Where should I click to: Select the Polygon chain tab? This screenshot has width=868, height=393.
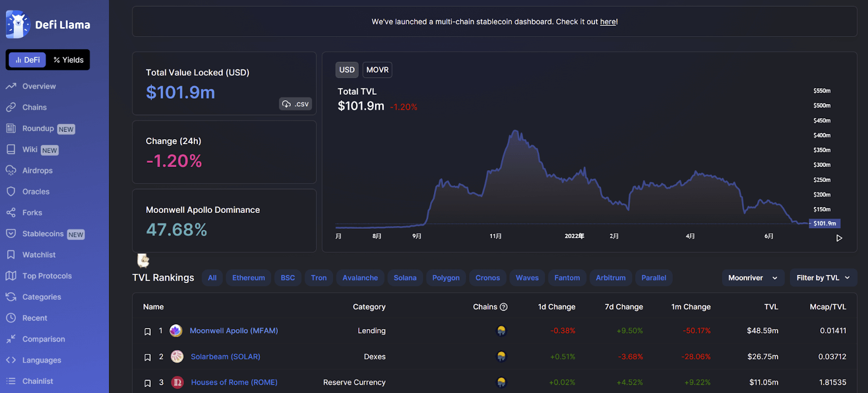point(446,278)
